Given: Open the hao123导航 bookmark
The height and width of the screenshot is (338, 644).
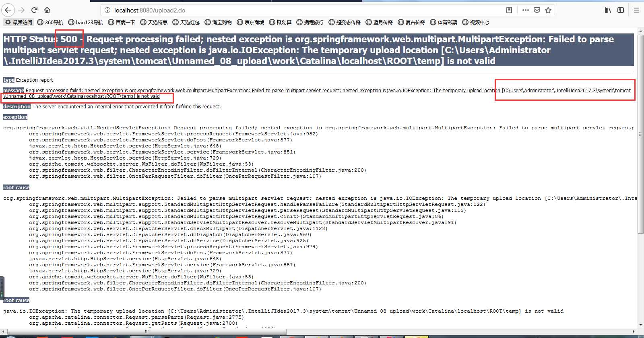Looking at the screenshot, I should click(x=86, y=22).
